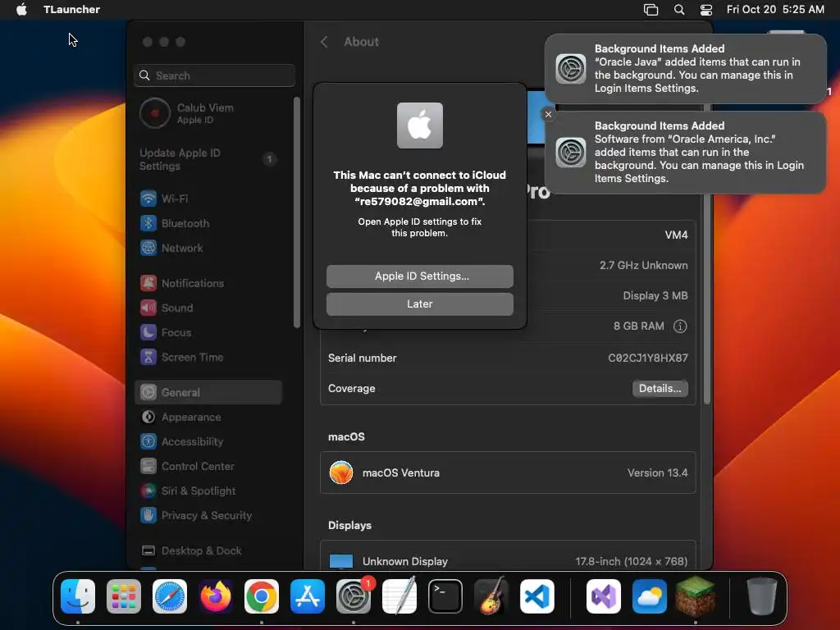This screenshot has height=630, width=840.
Task: Open Siri & Spotlight settings
Action: [209, 491]
